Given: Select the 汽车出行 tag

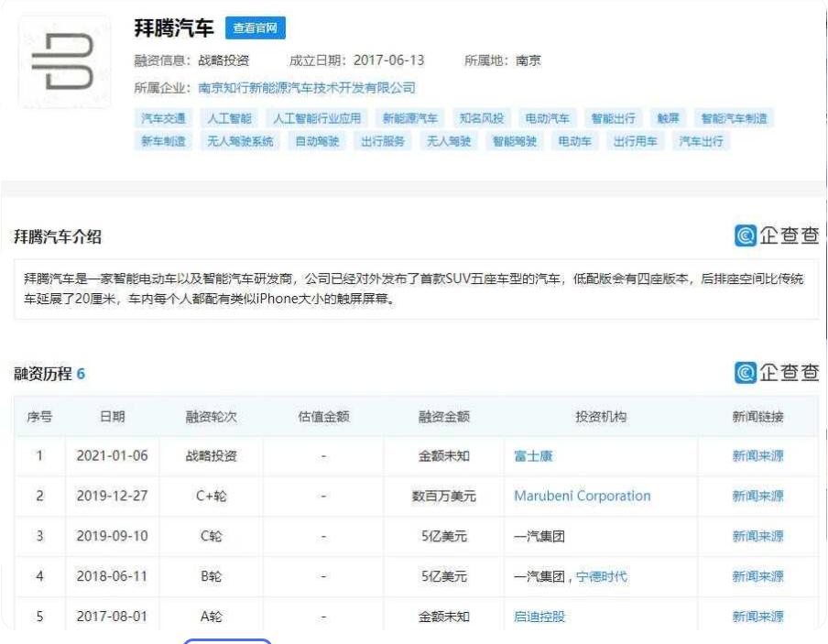Looking at the screenshot, I should 702,141.
